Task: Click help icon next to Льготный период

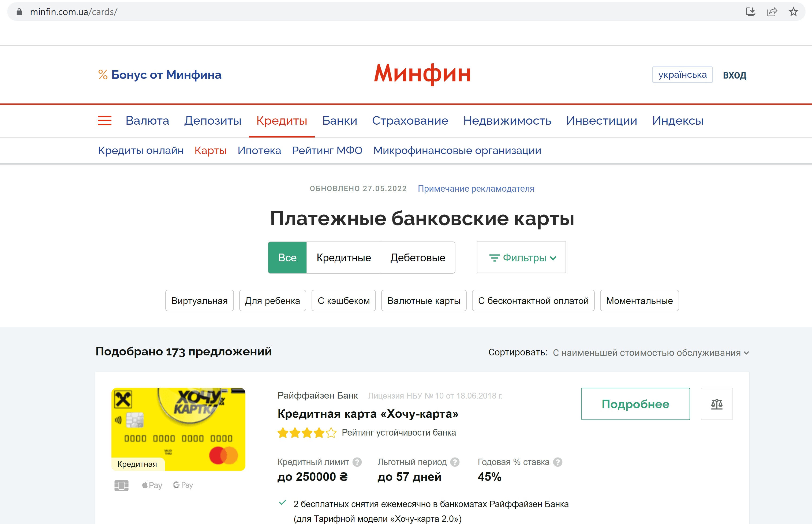Action: pyautogui.click(x=455, y=462)
